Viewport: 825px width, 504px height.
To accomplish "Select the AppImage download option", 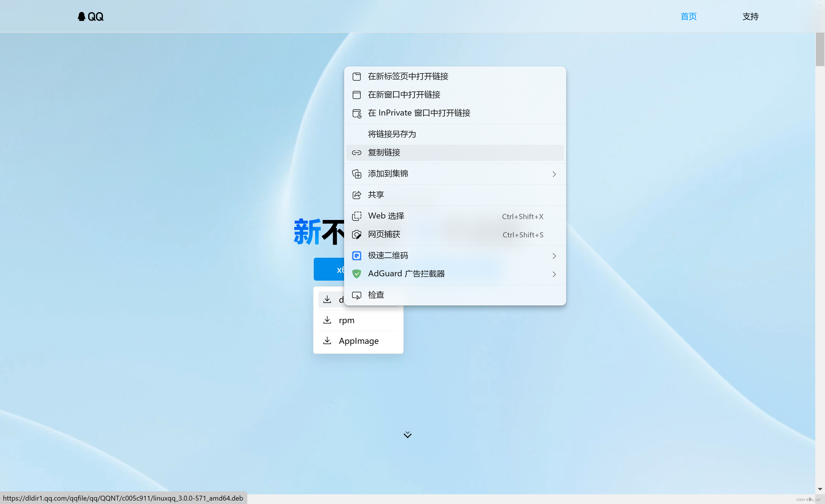I will pyautogui.click(x=359, y=340).
